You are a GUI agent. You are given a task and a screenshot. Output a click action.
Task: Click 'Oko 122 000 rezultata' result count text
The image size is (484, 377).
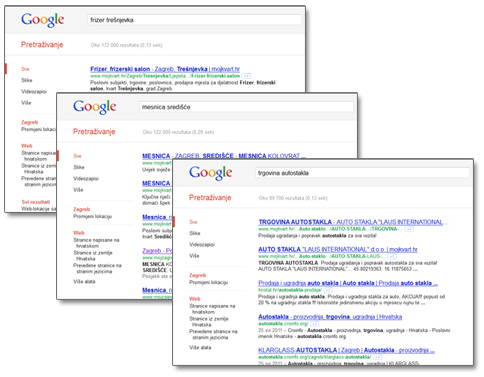tap(178, 132)
